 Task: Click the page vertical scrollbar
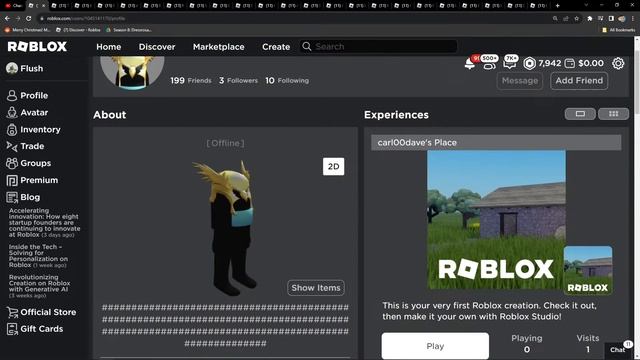[637, 198]
